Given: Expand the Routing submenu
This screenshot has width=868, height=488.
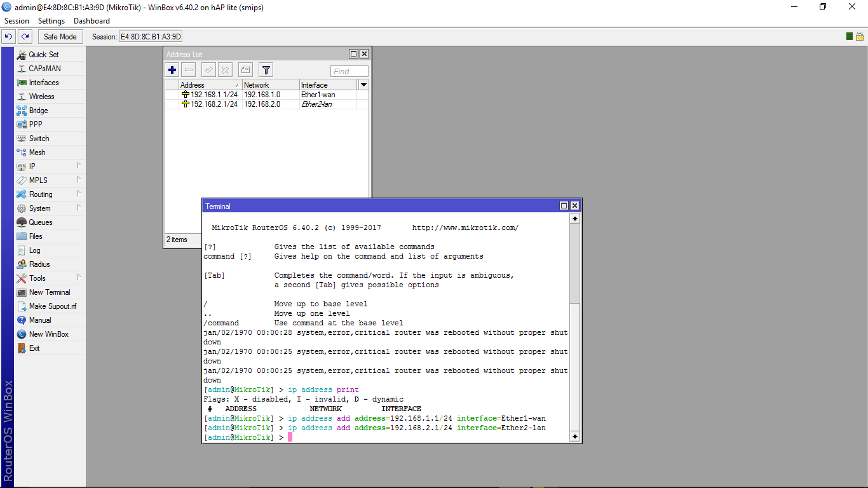Looking at the screenshot, I should [50, 194].
